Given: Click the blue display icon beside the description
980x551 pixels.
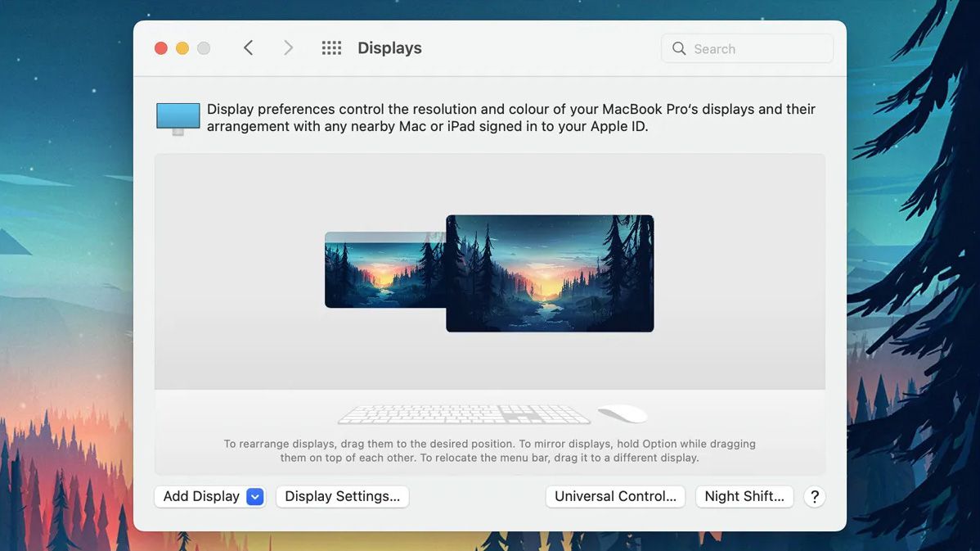Looking at the screenshot, I should 177,117.
